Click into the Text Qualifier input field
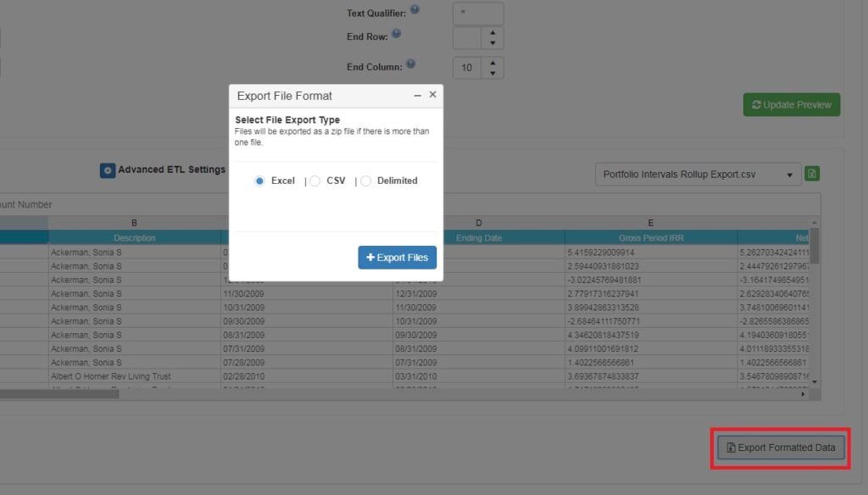Image resolution: width=868 pixels, height=495 pixels. (478, 14)
